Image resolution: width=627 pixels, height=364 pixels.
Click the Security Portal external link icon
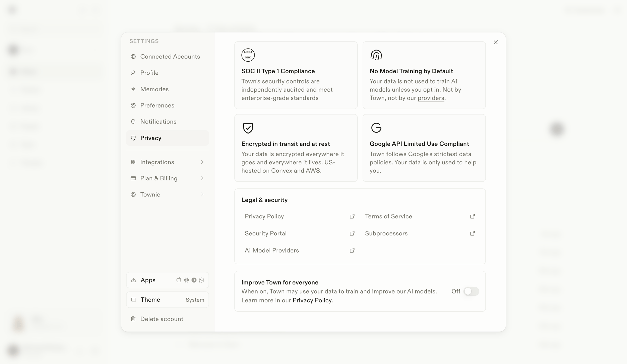[x=352, y=233]
